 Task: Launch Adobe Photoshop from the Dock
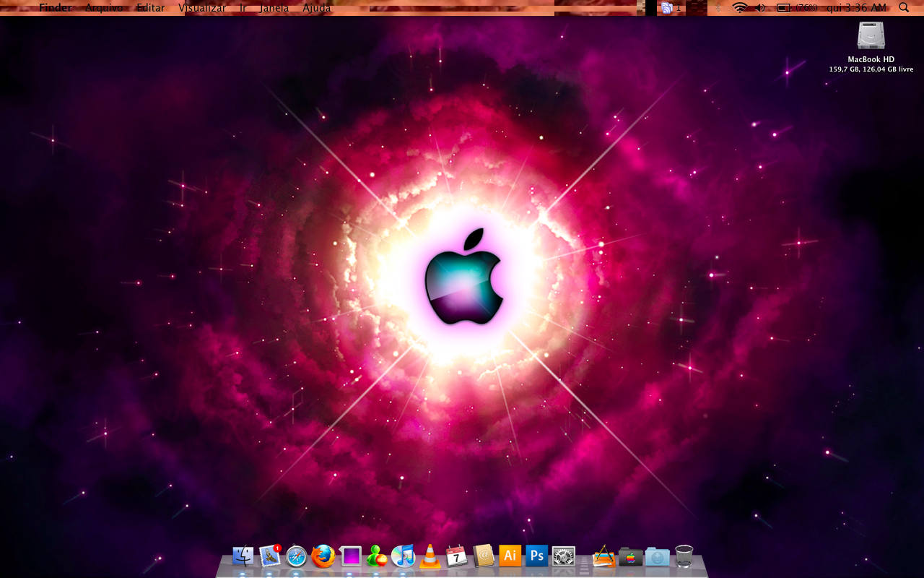[x=536, y=556]
